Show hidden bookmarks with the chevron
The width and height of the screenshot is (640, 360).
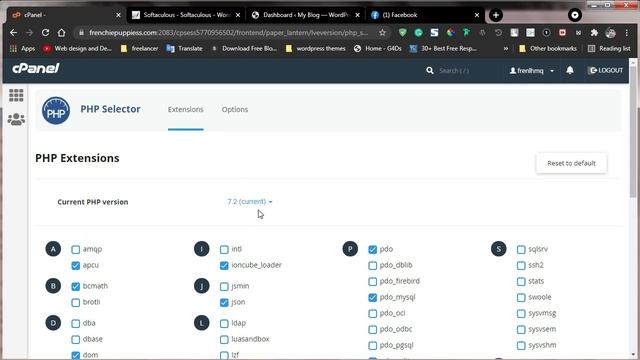(506, 48)
